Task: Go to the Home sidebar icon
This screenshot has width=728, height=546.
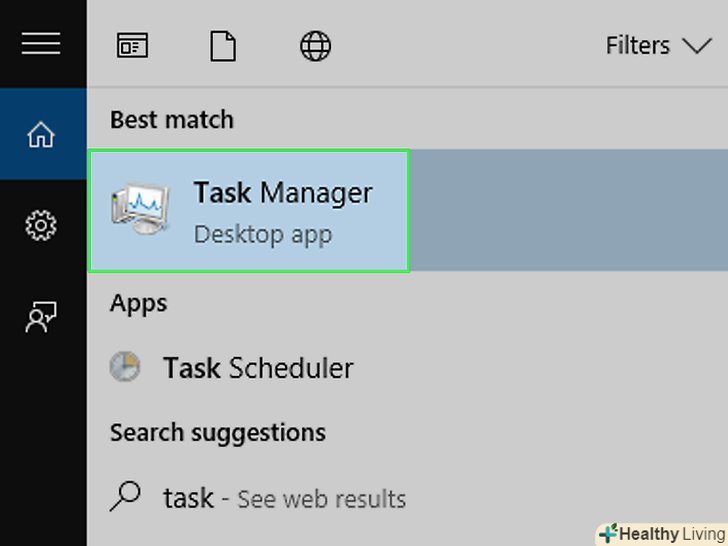Action: [41, 135]
